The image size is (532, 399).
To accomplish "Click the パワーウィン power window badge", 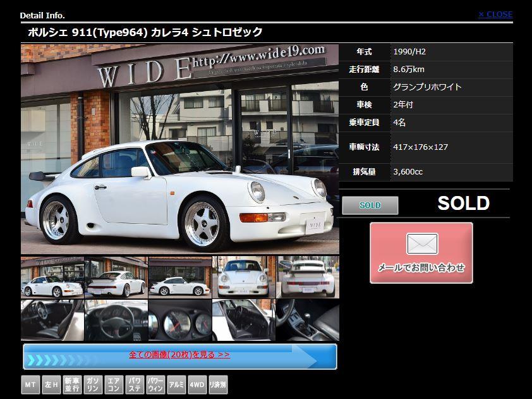I will pos(155,384).
